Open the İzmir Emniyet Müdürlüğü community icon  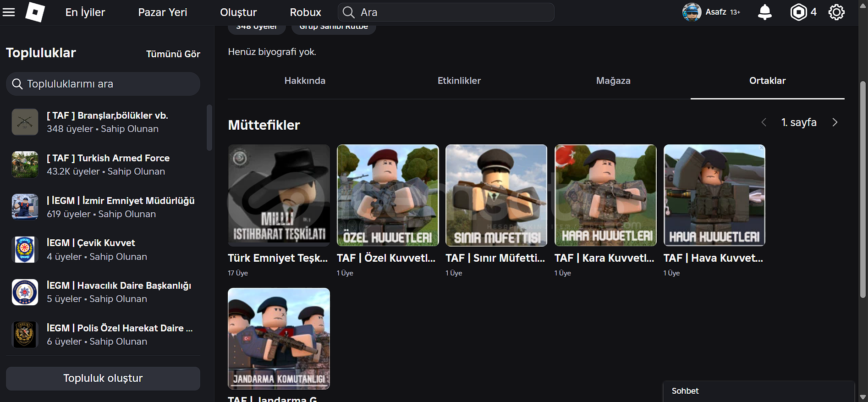[25, 207]
